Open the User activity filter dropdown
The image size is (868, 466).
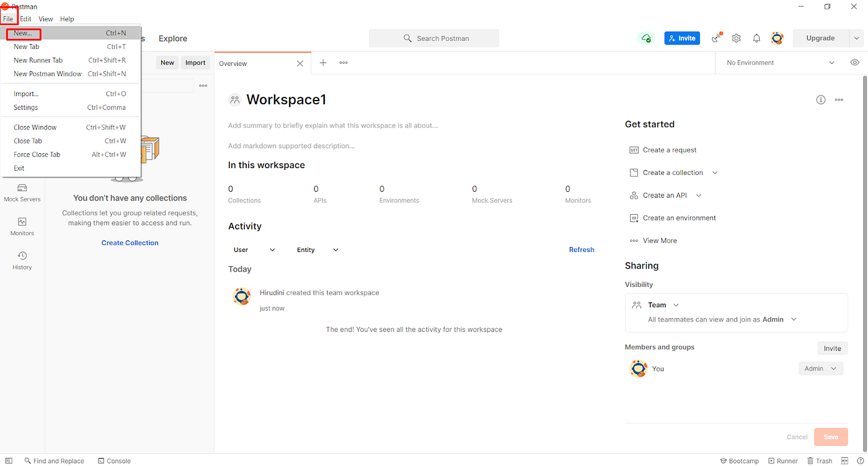tap(254, 250)
